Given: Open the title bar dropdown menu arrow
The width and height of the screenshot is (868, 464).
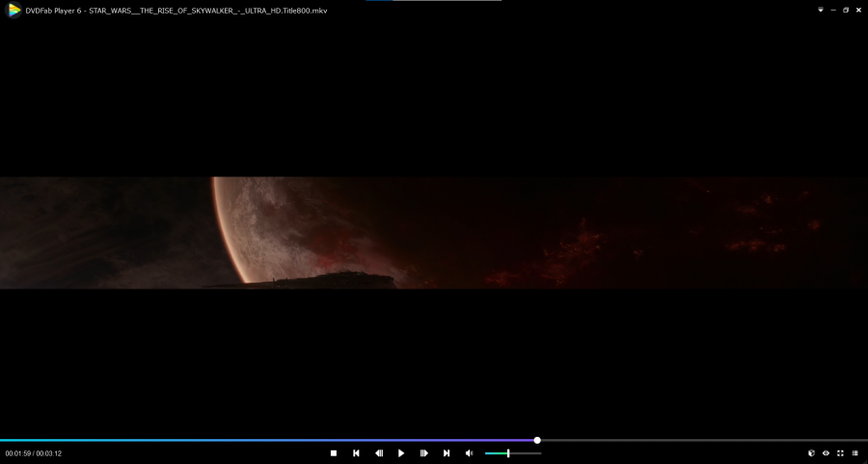Looking at the screenshot, I should [821, 10].
